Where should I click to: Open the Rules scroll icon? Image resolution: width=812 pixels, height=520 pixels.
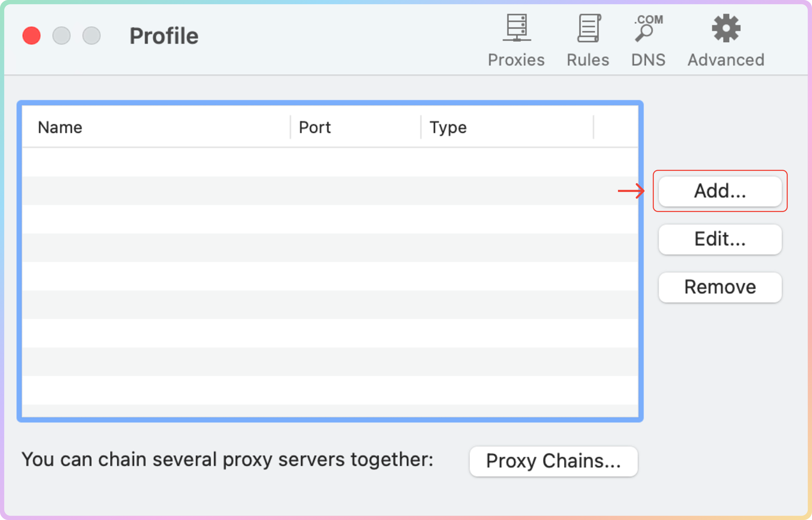[x=589, y=28]
